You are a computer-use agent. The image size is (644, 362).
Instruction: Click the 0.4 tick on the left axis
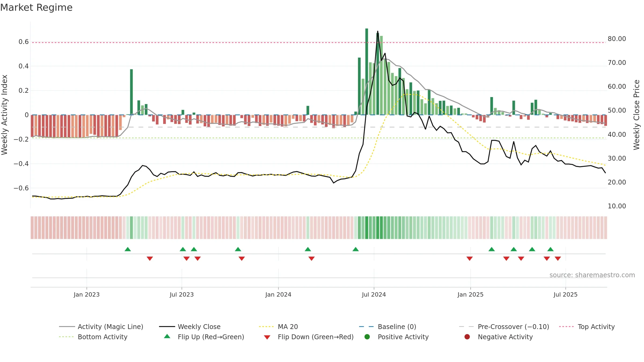pos(24,66)
